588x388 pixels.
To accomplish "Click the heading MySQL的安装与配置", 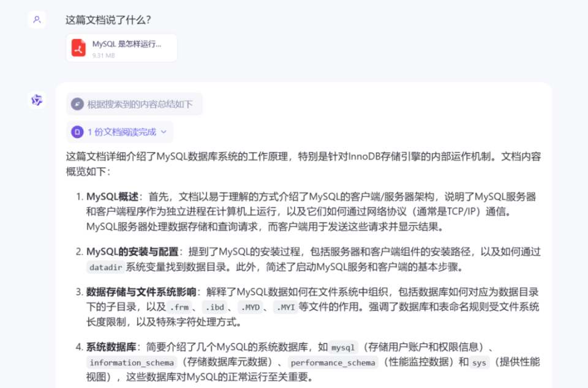I will point(132,252).
